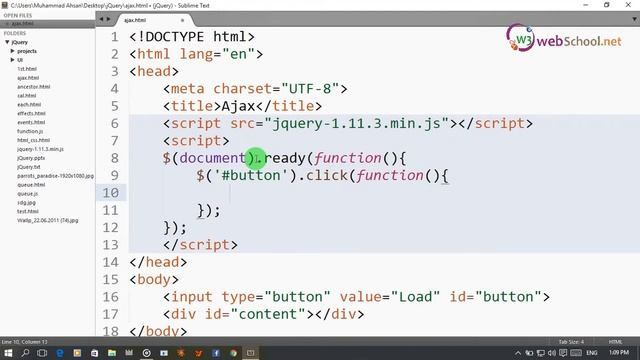Open function.js in sidebar
Screen dimensions: 640x360
click(30, 131)
